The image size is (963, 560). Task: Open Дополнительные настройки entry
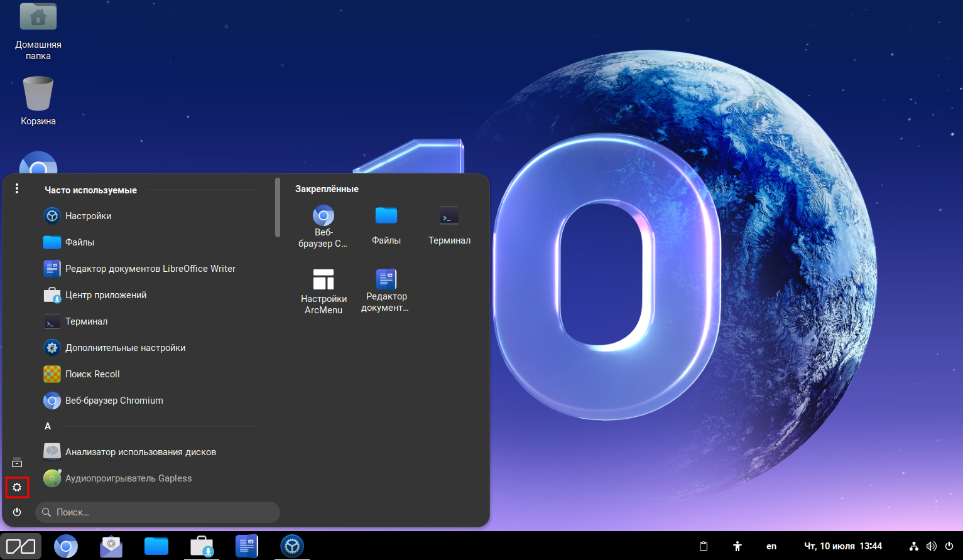click(125, 348)
